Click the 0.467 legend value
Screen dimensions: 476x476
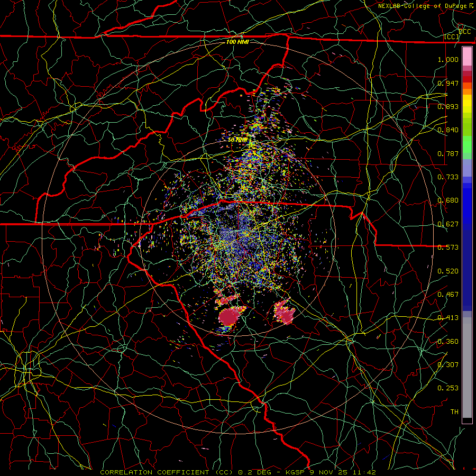(x=448, y=295)
